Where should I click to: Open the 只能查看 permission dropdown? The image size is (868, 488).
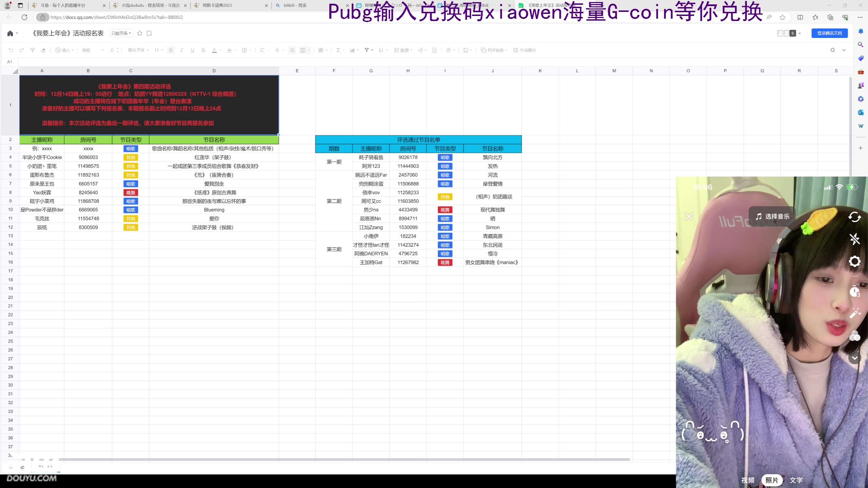(x=121, y=33)
